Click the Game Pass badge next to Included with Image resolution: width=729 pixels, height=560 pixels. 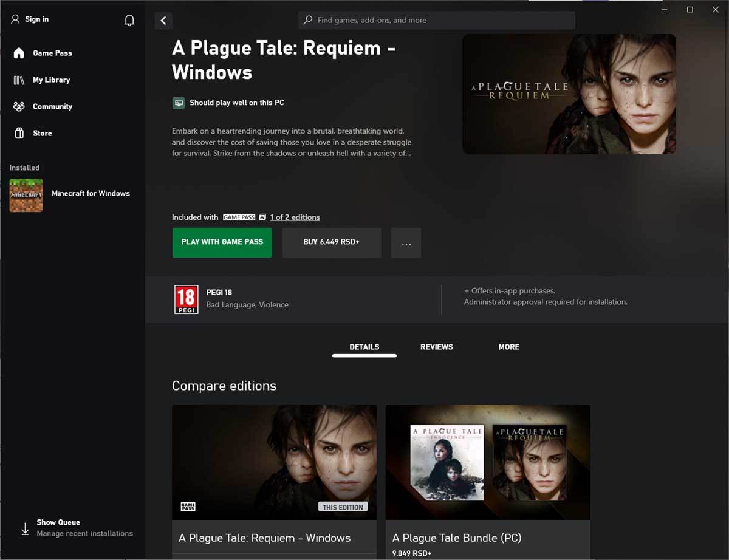coord(239,217)
